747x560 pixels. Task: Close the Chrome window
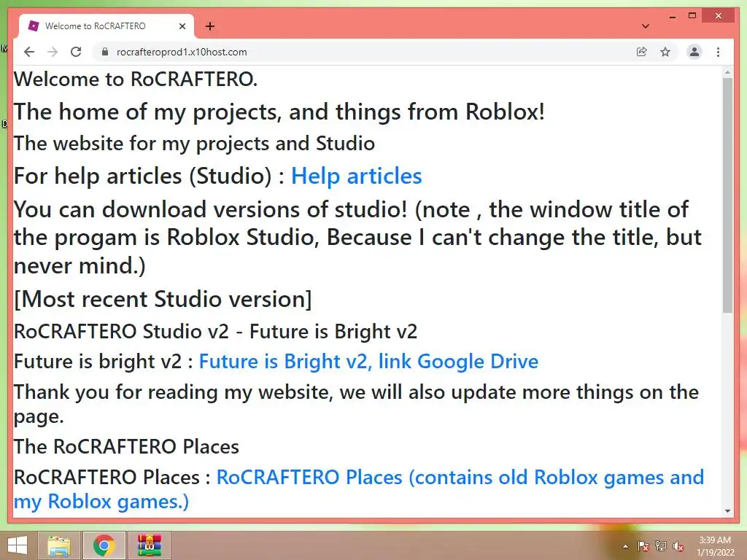[719, 16]
